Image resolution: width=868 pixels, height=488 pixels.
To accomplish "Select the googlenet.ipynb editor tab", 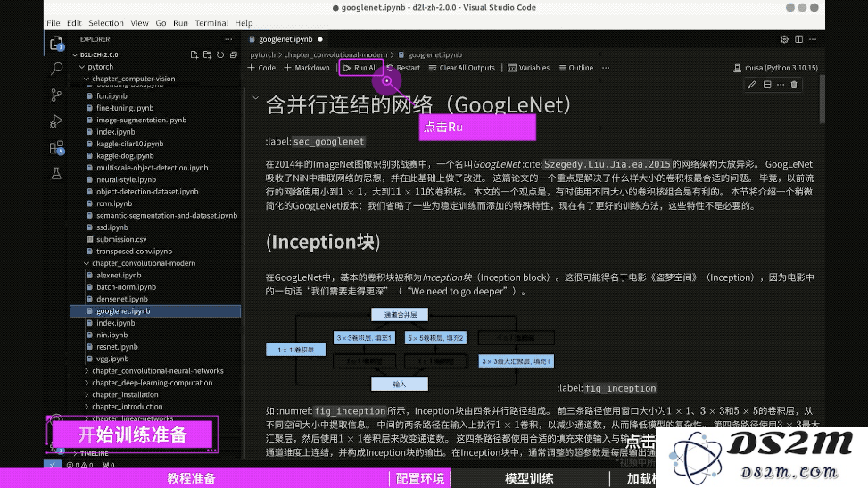I will point(285,39).
